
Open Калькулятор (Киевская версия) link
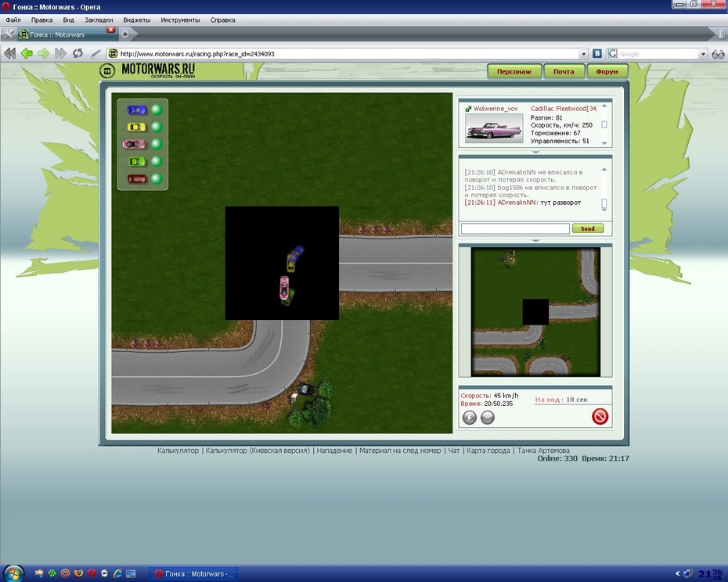pos(258,451)
